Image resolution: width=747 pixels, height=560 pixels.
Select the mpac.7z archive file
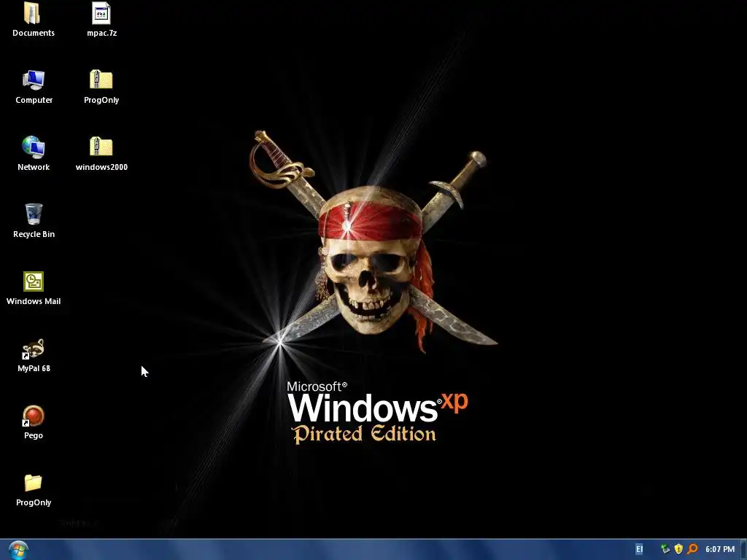click(101, 20)
